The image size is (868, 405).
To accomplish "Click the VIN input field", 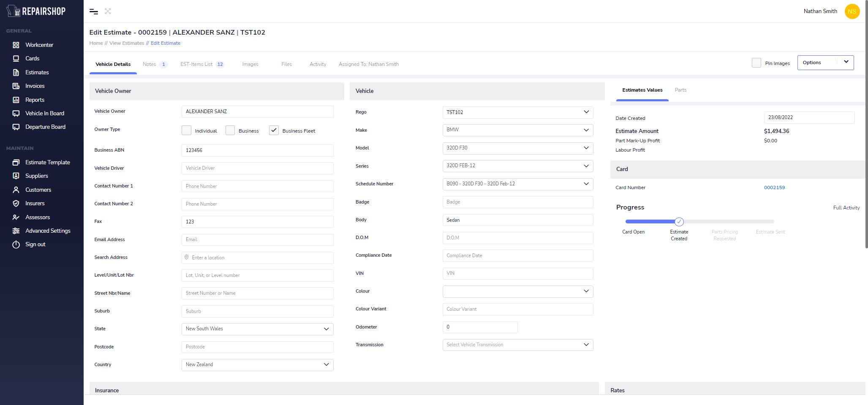I will (518, 273).
